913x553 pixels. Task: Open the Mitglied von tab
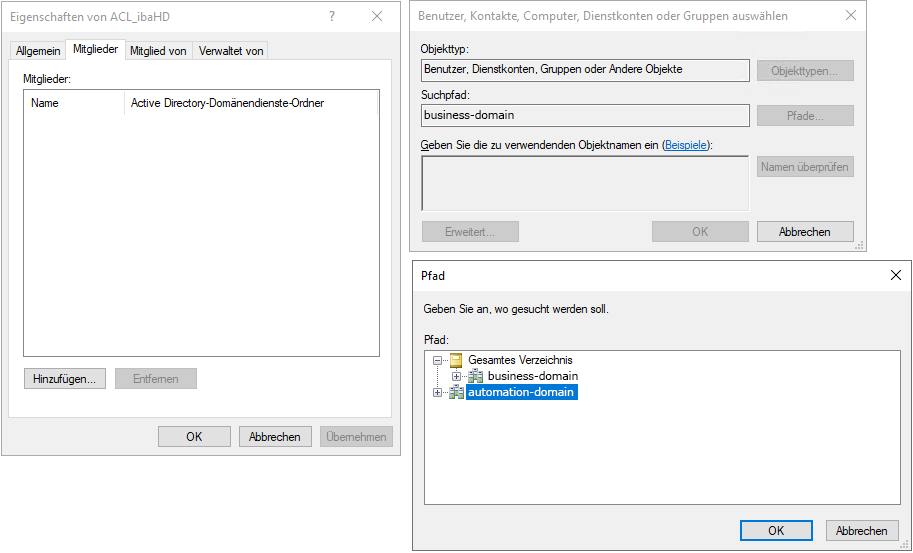coord(158,51)
